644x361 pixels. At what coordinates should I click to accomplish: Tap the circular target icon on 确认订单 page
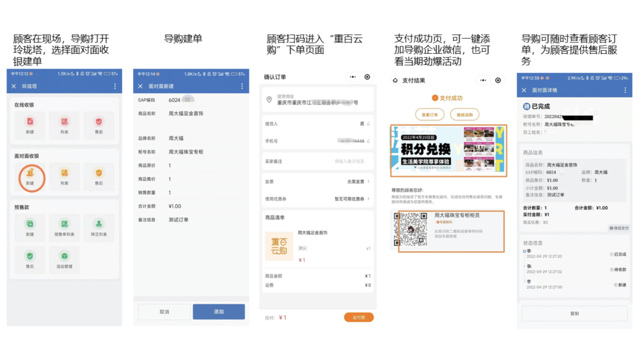click(367, 77)
